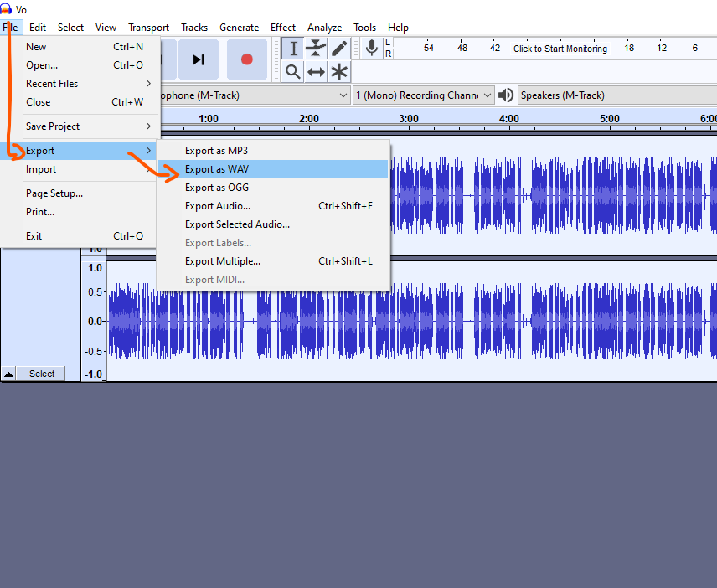
Task: Open the Analyze menu
Action: 325,28
